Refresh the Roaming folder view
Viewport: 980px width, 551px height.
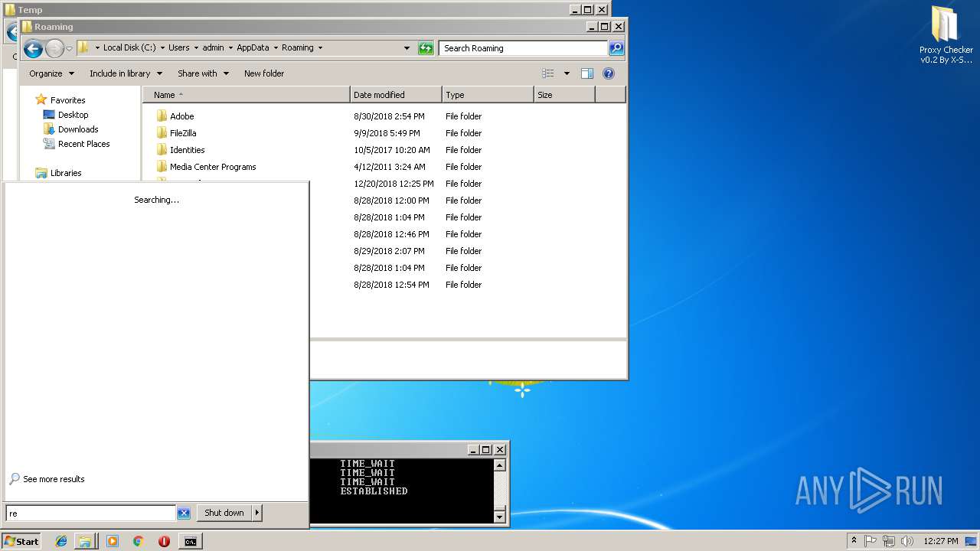click(x=426, y=48)
